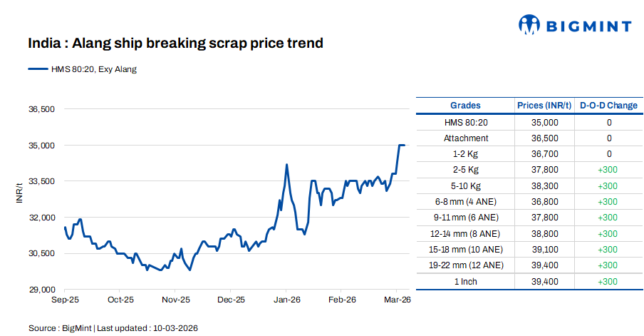
Task: Click +300 change for 5-10 Kg
Action: (x=609, y=185)
